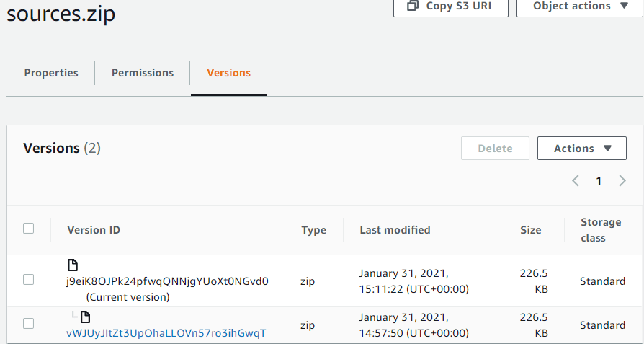Select the Versions tab

coord(228,73)
